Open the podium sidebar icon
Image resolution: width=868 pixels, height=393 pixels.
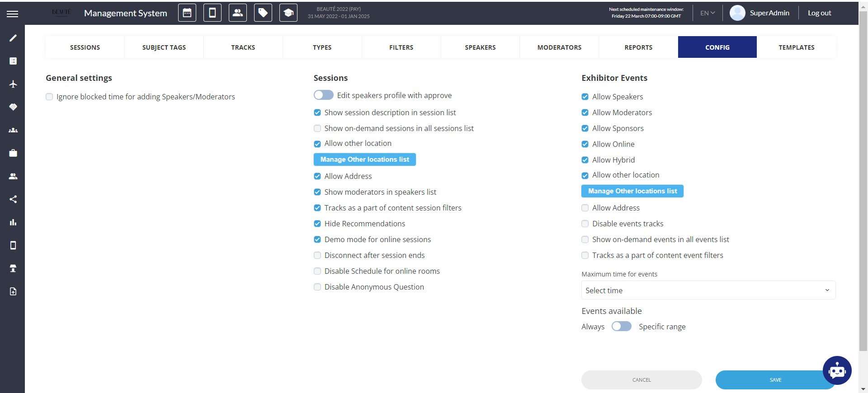pyautogui.click(x=13, y=268)
